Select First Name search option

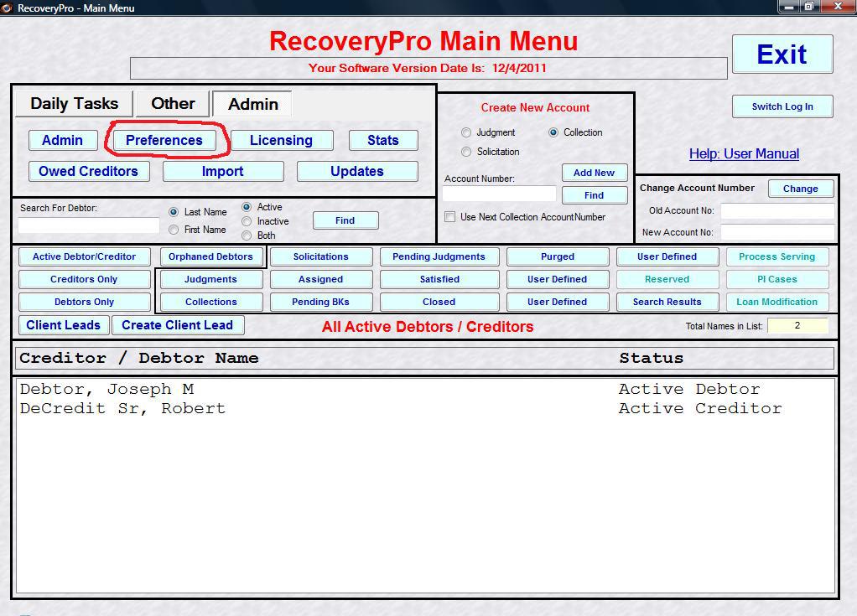tap(174, 230)
